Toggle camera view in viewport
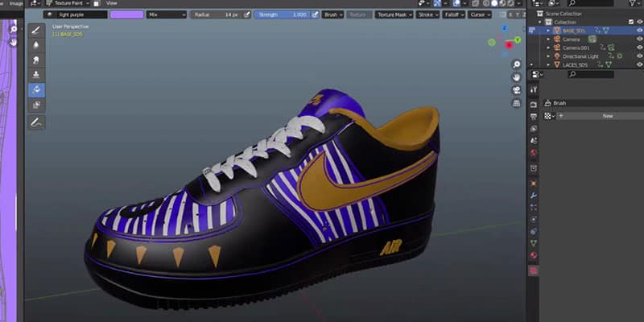 point(517,90)
